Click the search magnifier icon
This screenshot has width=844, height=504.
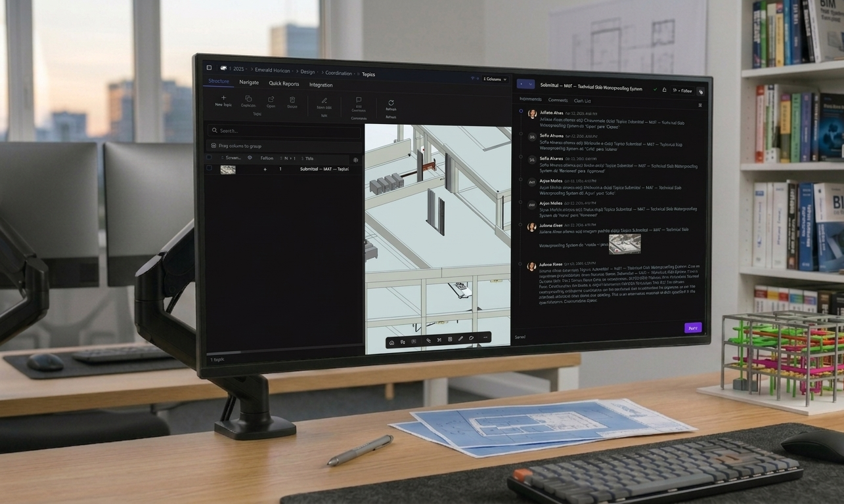pos(215,130)
